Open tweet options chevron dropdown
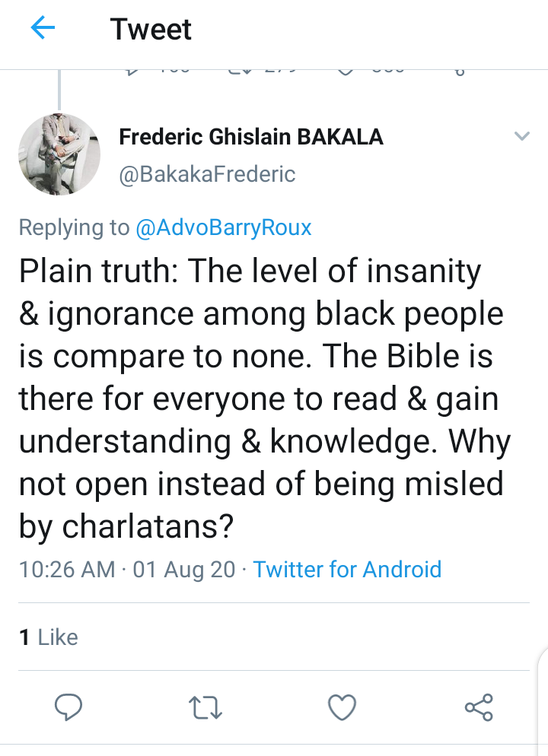 [522, 136]
